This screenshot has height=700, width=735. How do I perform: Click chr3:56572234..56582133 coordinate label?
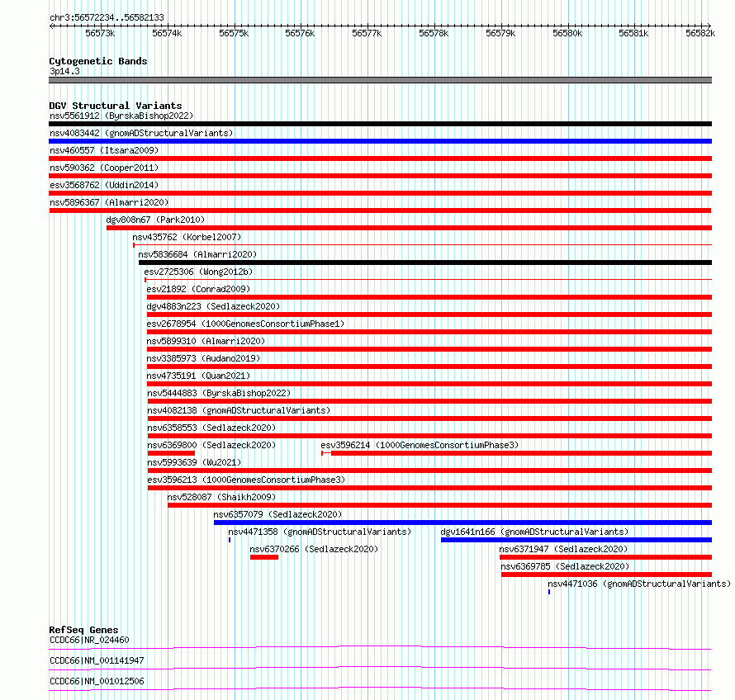click(x=107, y=18)
